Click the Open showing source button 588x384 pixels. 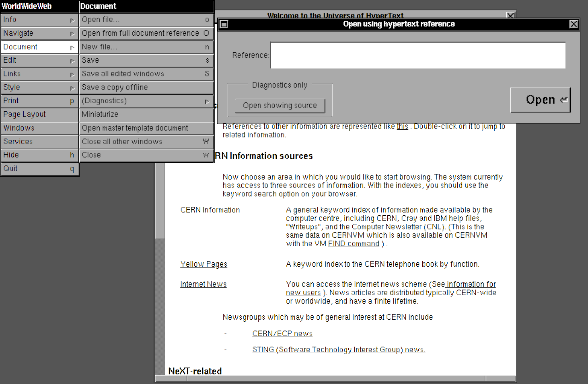(x=280, y=106)
